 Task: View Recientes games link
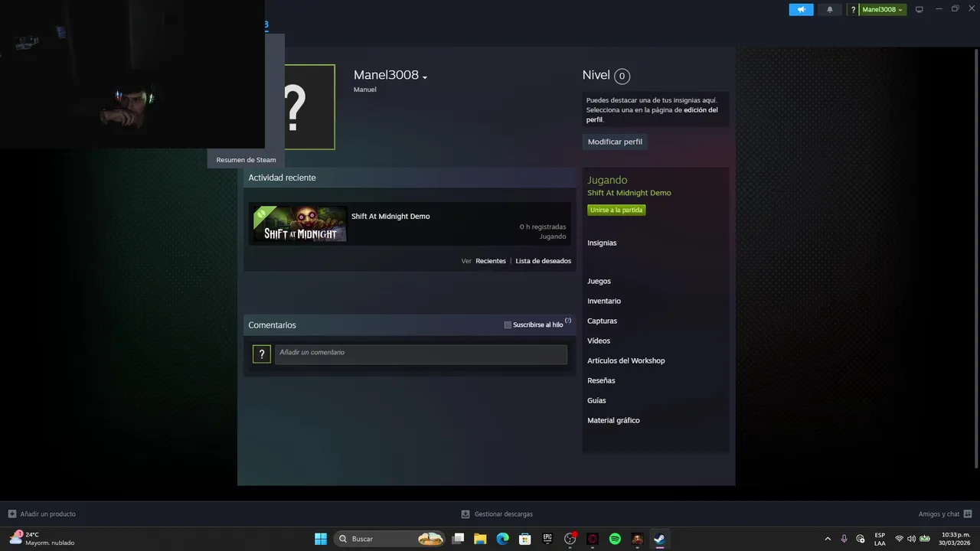point(491,261)
